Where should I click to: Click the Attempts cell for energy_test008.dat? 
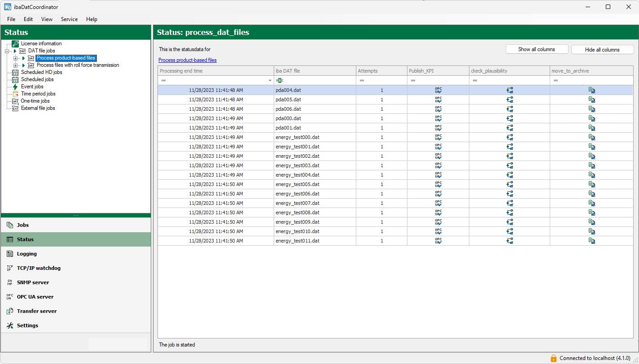coord(382,212)
